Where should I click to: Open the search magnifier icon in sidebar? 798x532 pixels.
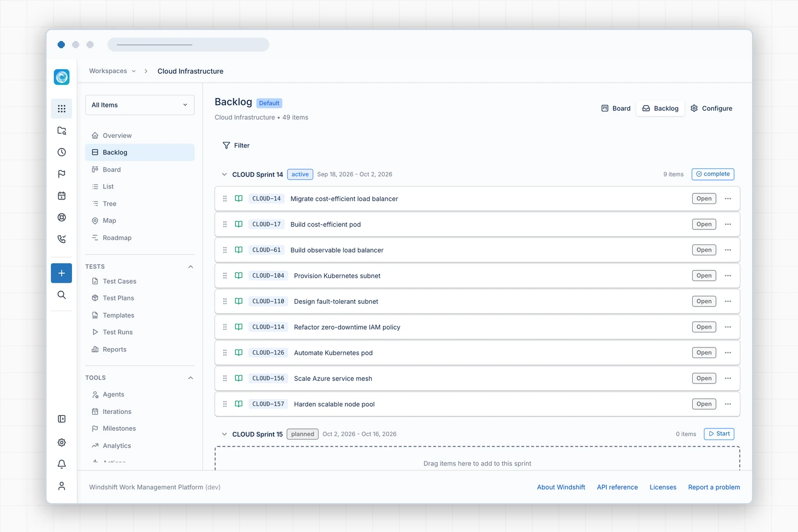click(x=62, y=295)
